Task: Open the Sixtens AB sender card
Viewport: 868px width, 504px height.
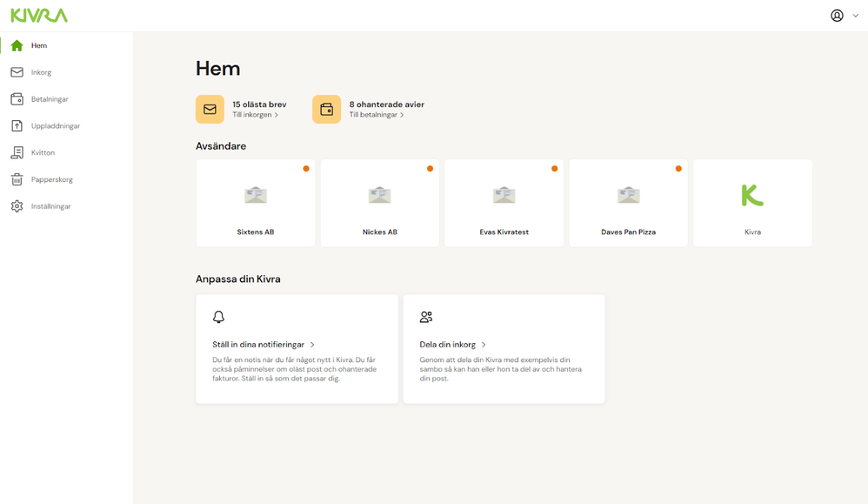Action: tap(256, 204)
